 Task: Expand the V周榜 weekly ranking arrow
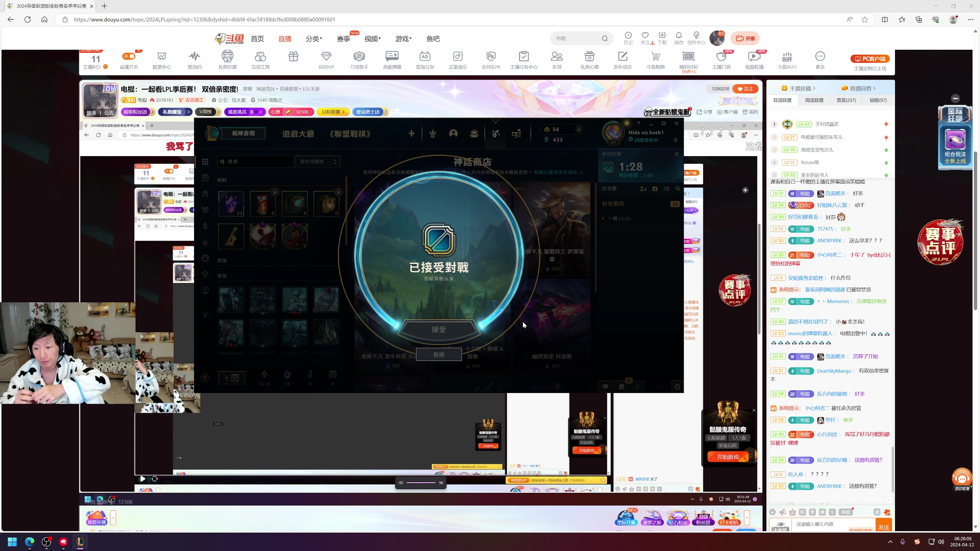click(219, 112)
